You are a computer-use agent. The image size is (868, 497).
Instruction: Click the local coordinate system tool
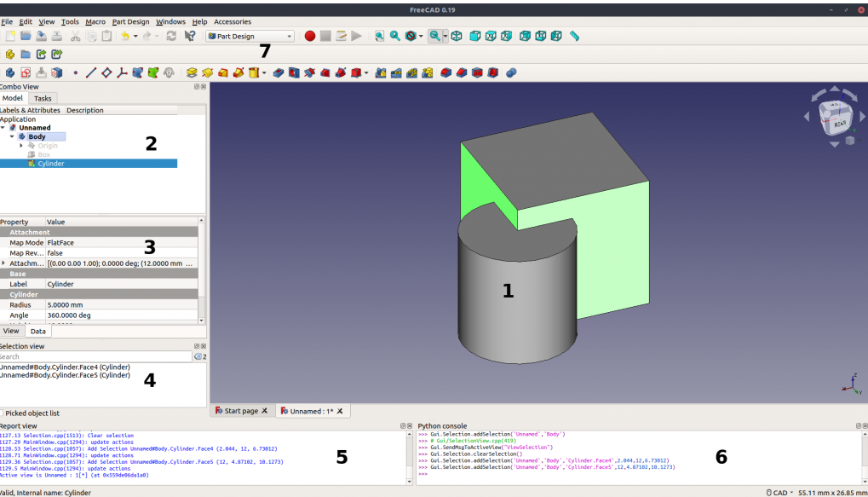click(x=122, y=72)
